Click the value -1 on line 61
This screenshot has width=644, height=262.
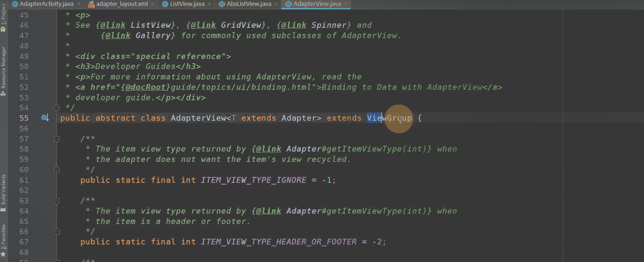pos(327,180)
